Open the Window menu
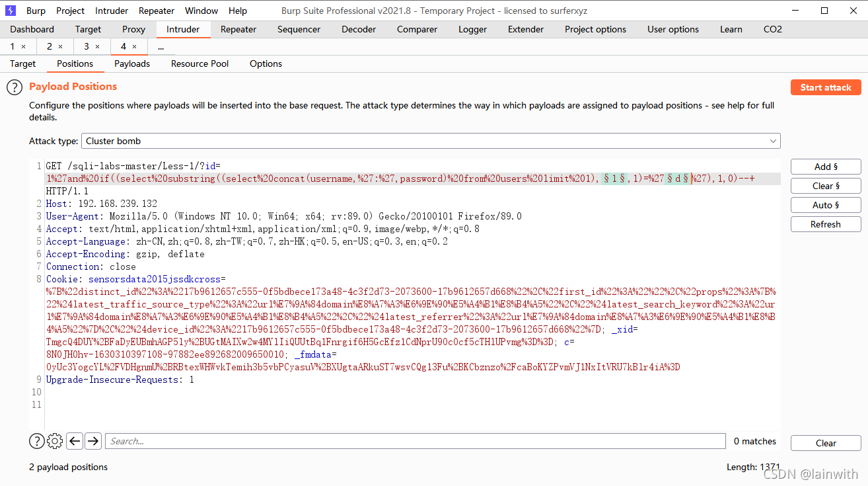868x486 pixels. pyautogui.click(x=201, y=11)
